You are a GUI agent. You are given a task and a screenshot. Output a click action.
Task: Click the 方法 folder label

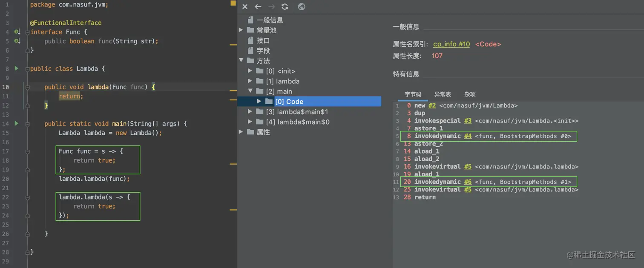(x=263, y=61)
